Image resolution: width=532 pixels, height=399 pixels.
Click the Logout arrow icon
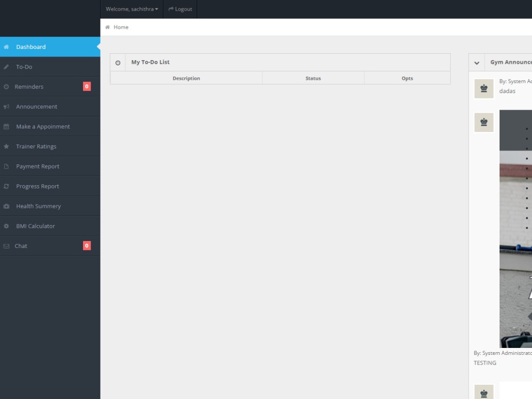(171, 9)
